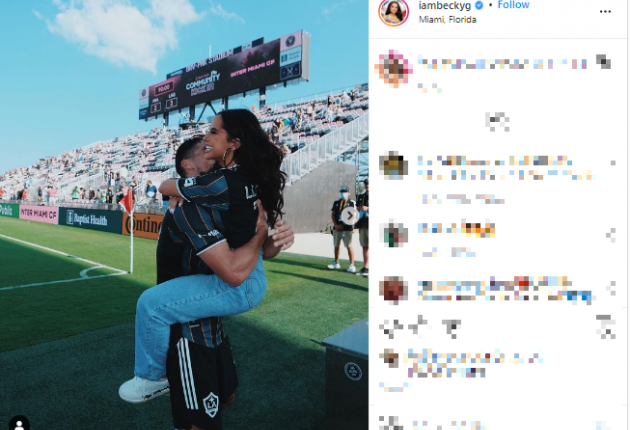Click the Follow button
This screenshot has width=630, height=430.
pos(513,5)
